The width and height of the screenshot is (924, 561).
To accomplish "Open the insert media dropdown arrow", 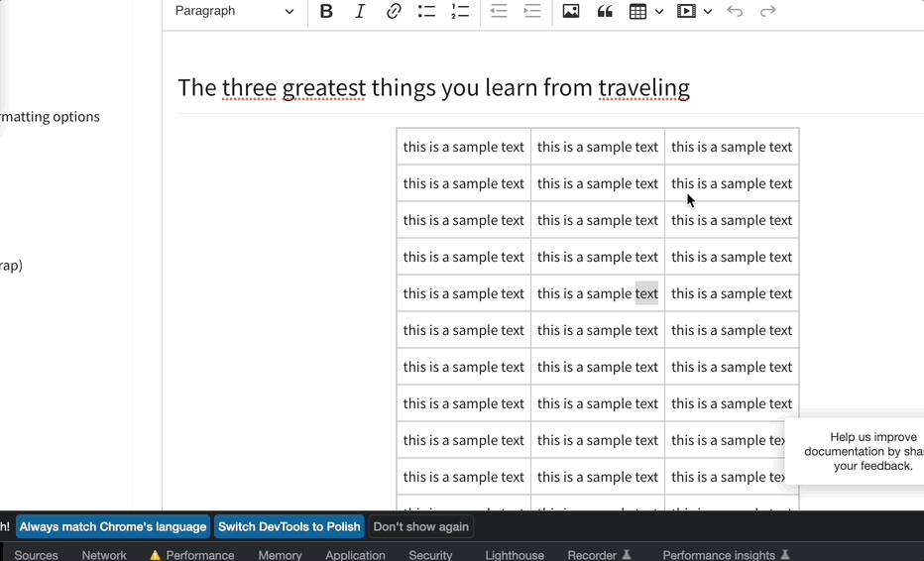I will pos(708,11).
